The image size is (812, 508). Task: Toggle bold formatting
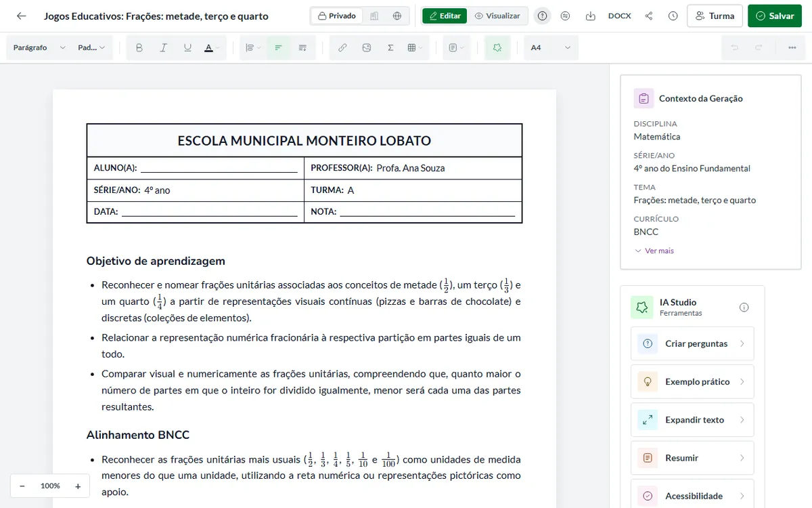139,47
